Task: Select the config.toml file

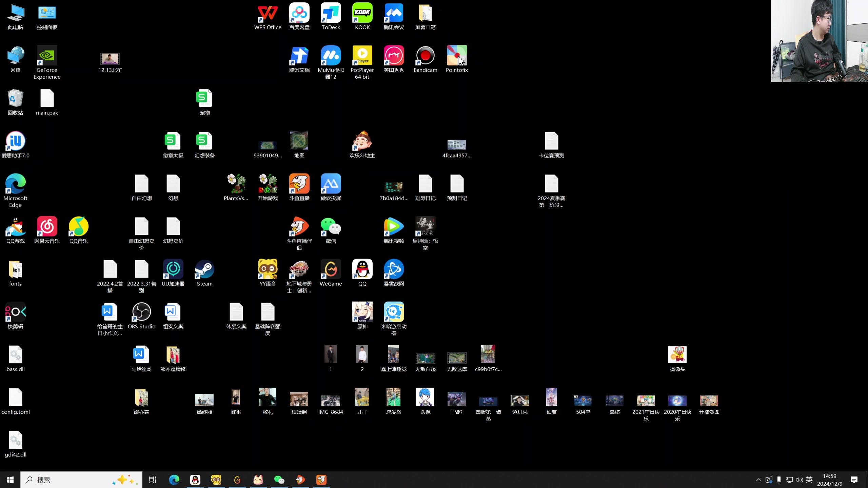Action: (15, 401)
